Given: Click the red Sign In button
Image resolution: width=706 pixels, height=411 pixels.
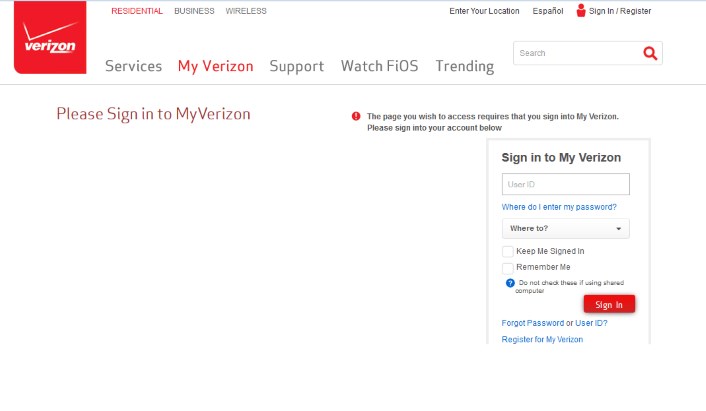Looking at the screenshot, I should coord(609,304).
